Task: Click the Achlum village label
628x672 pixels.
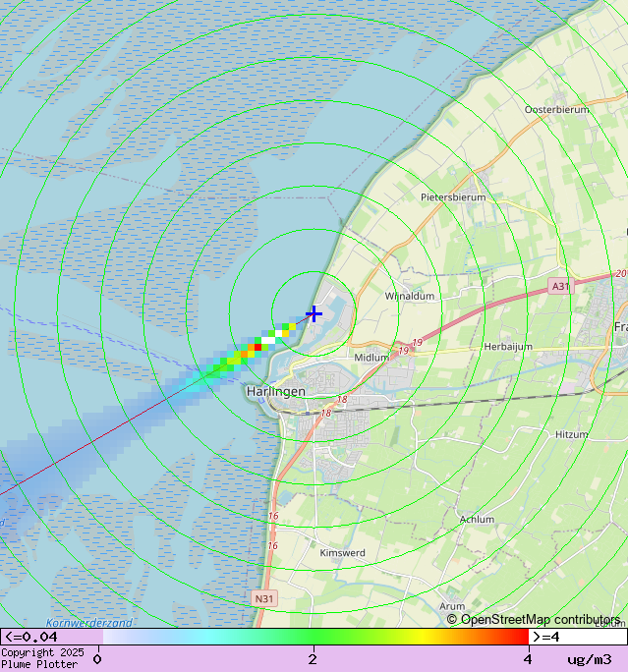Action: [477, 520]
